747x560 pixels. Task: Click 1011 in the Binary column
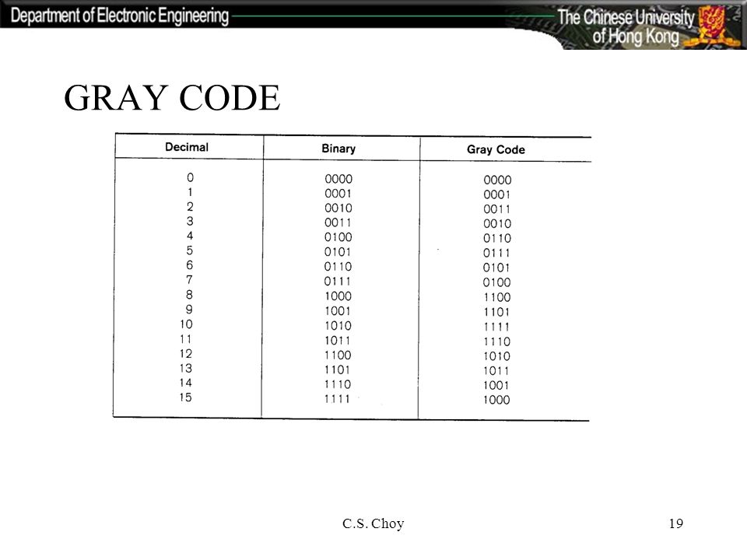click(337, 341)
